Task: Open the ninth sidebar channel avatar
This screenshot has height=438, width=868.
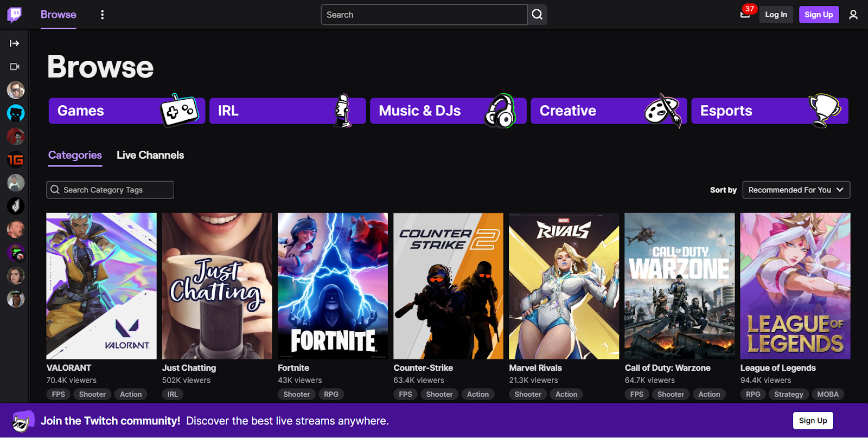Action: [16, 276]
